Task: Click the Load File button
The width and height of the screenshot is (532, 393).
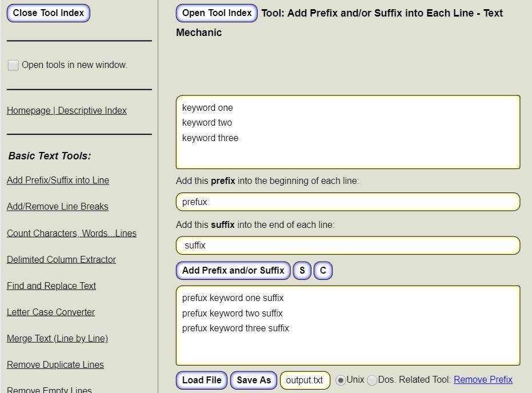Action: (202, 380)
